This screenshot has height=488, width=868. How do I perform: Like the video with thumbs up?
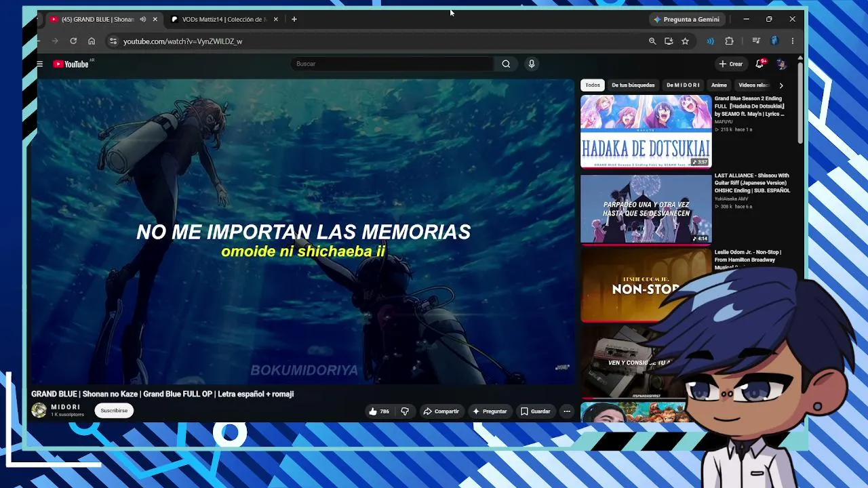[378, 411]
